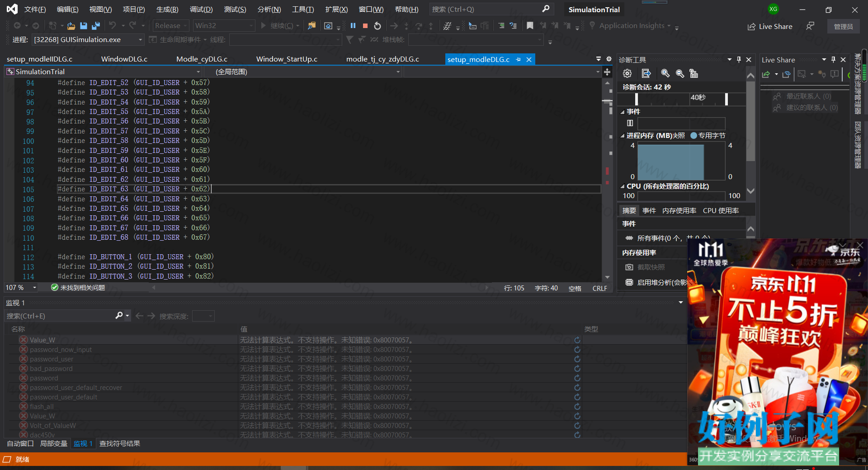This screenshot has height=470, width=868.
Task: Click the search magnifier in Watch 1 box
Action: [x=119, y=315]
